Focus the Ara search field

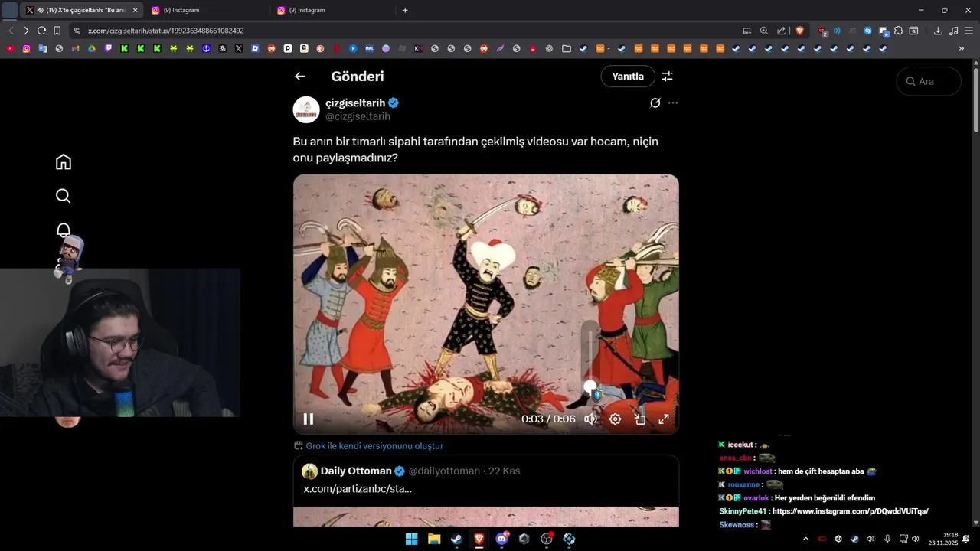coord(929,81)
